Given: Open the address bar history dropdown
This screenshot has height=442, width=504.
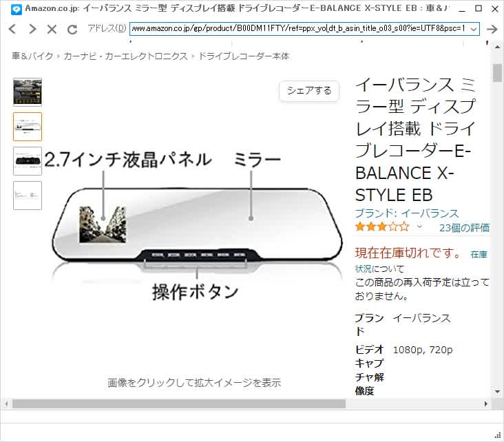Looking at the screenshot, I should pyautogui.click(x=474, y=29).
